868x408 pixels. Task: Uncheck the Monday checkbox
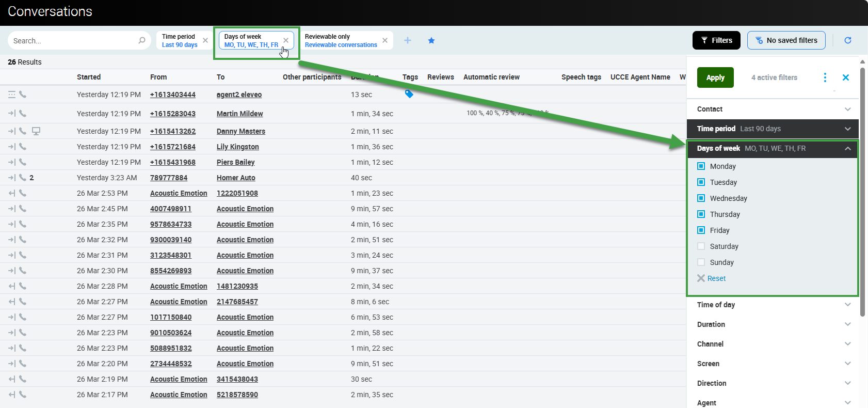coord(701,166)
